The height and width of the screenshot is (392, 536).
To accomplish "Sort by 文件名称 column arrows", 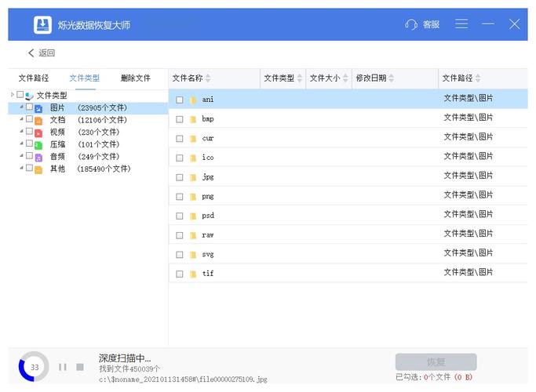I will [208, 78].
